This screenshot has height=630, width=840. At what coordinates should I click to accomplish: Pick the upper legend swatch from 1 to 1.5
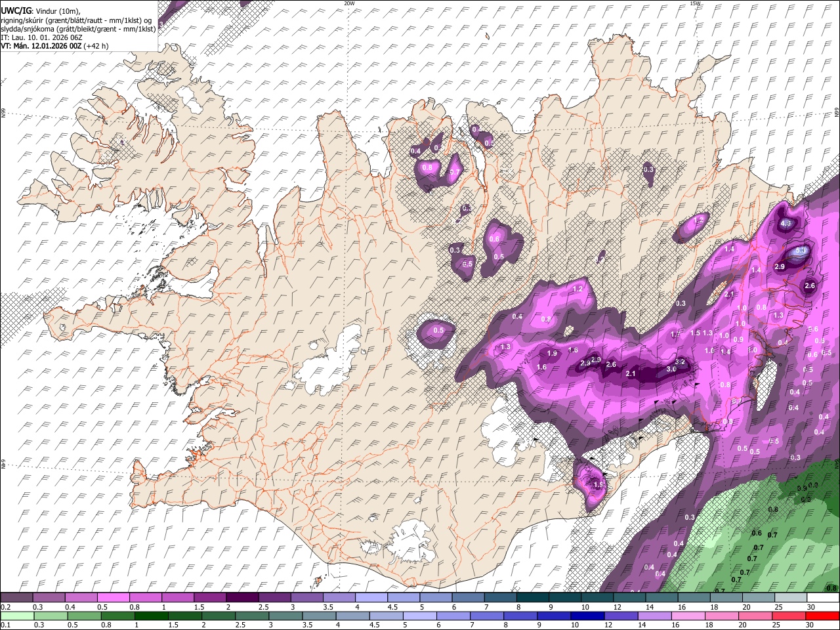coord(178,598)
